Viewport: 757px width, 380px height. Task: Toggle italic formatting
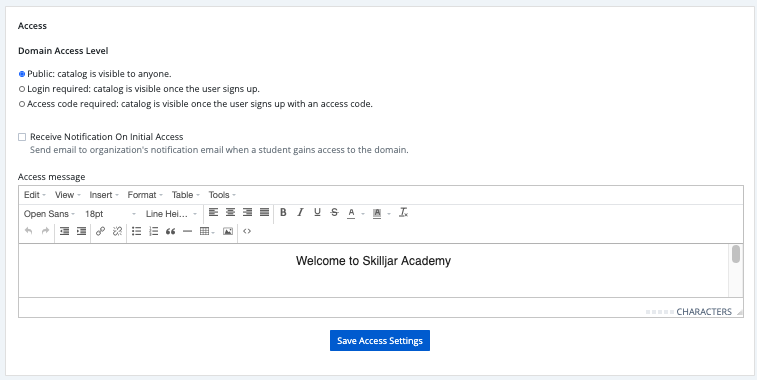point(300,212)
